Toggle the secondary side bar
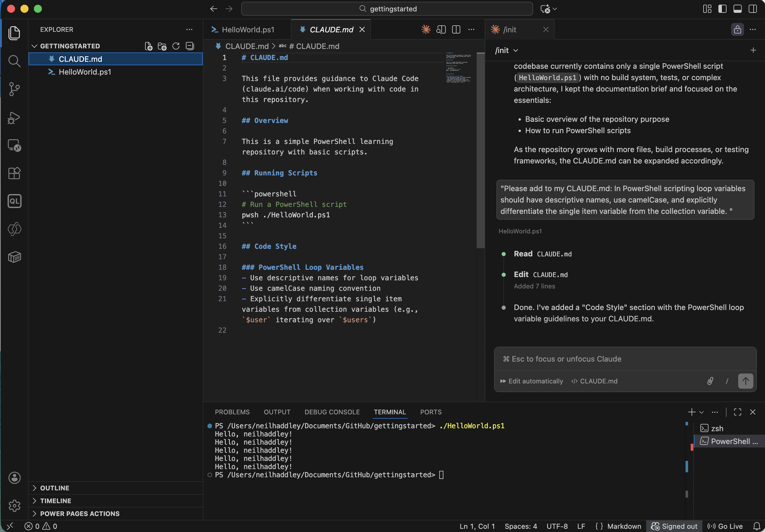This screenshot has height=532, width=765. (752, 9)
